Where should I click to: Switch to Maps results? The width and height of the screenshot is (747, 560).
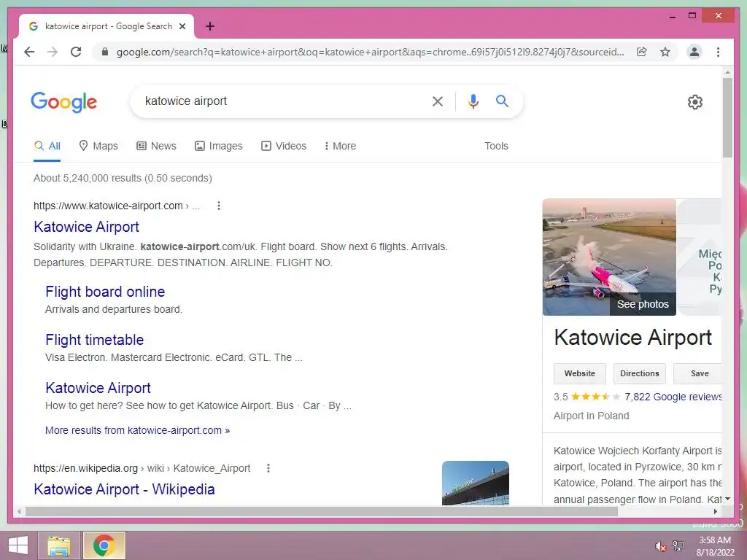pos(98,146)
